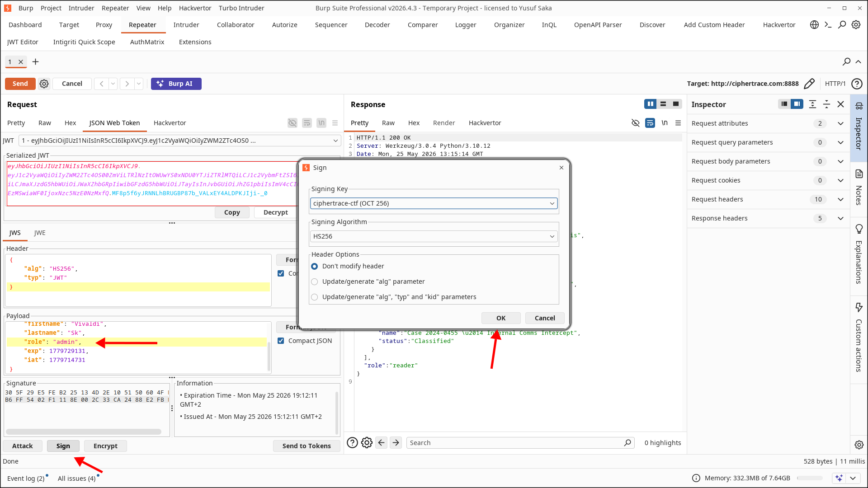The image size is (868, 488).
Task: Add a new Repeater tab with plus icon
Action: click(x=35, y=62)
